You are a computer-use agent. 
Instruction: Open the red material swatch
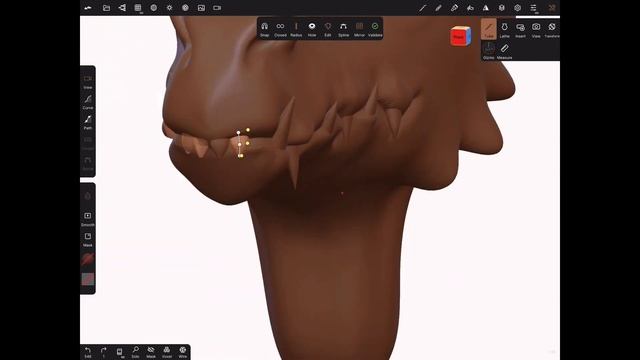(88, 259)
